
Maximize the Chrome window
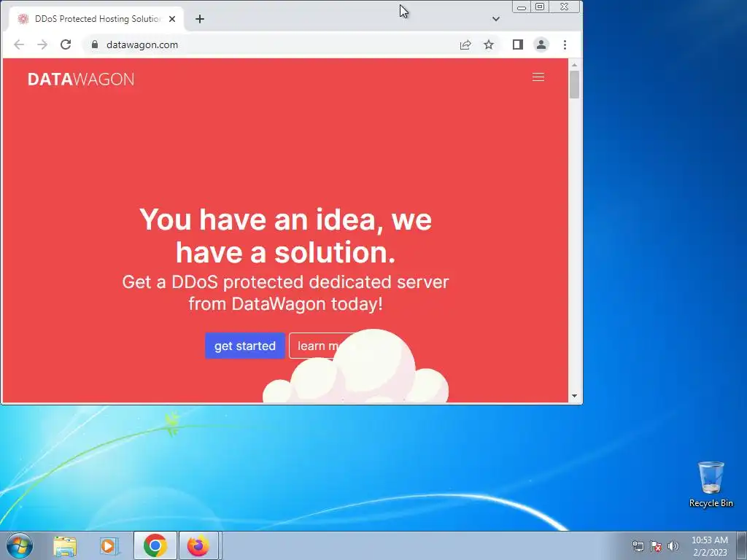540,7
